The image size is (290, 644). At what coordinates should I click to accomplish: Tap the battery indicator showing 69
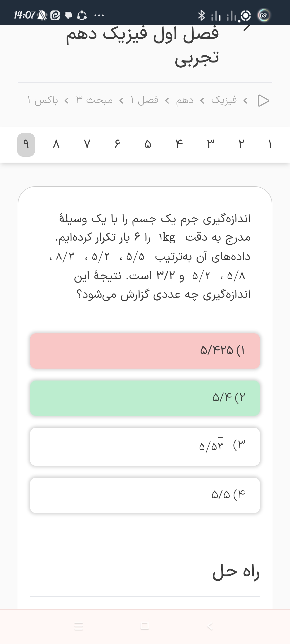click(x=263, y=15)
